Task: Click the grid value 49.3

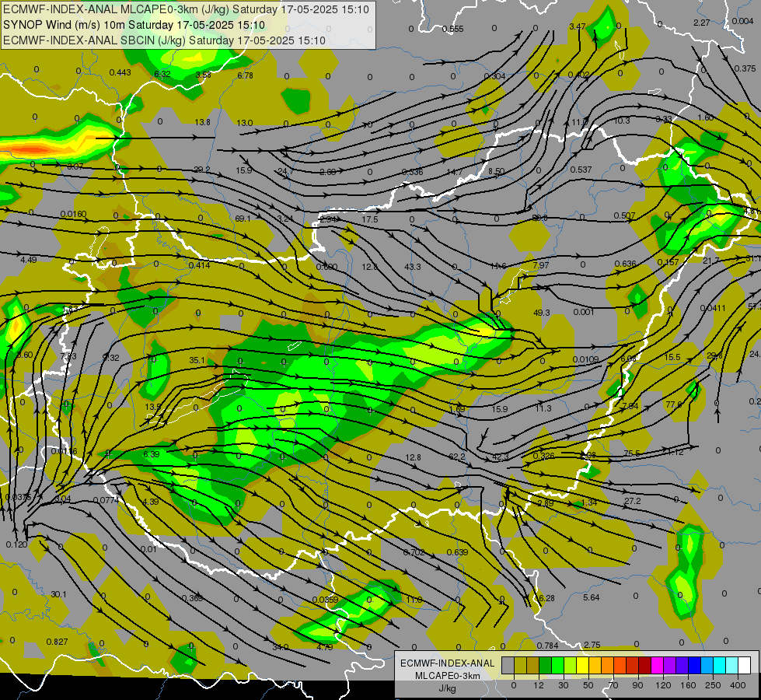Action: [542, 313]
